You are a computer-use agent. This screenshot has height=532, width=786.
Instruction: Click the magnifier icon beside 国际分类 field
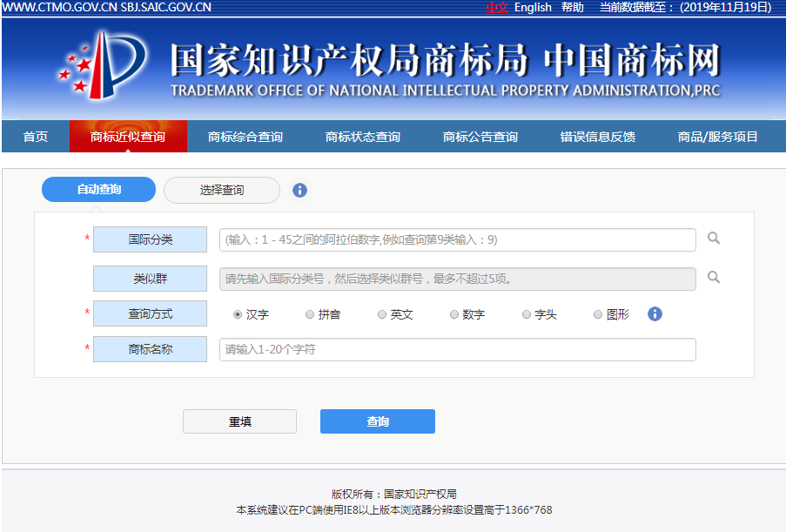[712, 239]
